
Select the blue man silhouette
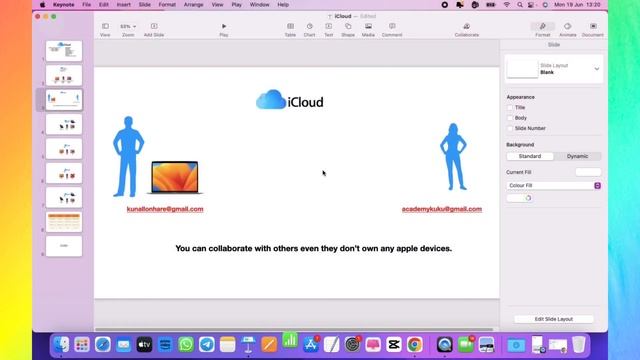coord(129,157)
